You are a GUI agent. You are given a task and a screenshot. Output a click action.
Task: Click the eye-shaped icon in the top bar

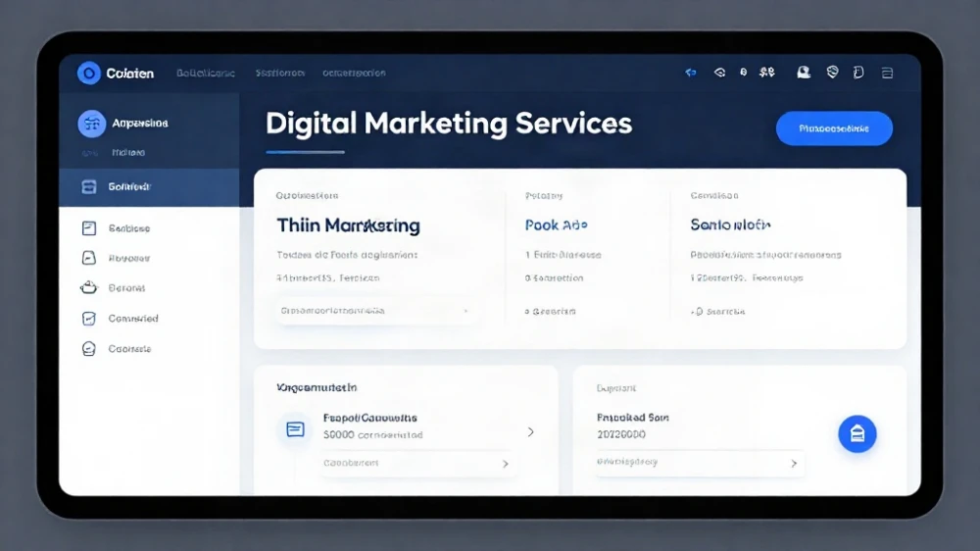pyautogui.click(x=719, y=73)
